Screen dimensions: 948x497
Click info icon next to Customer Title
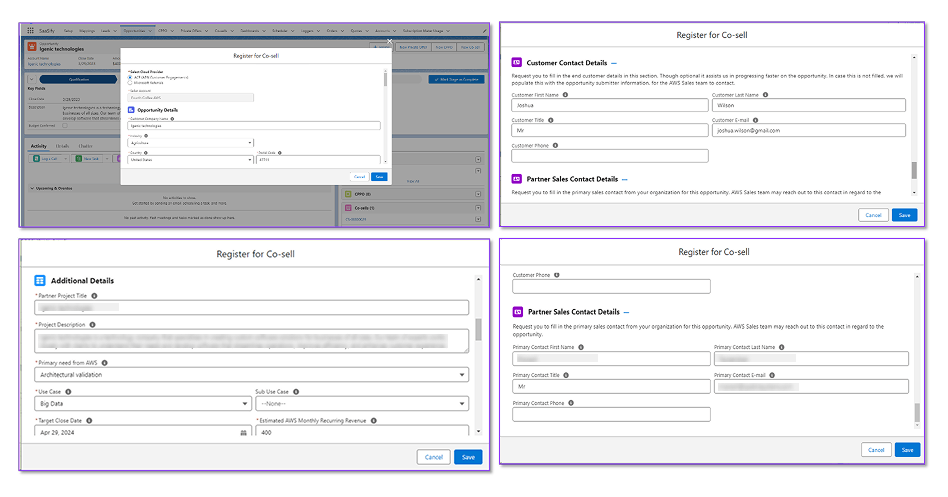(x=551, y=120)
